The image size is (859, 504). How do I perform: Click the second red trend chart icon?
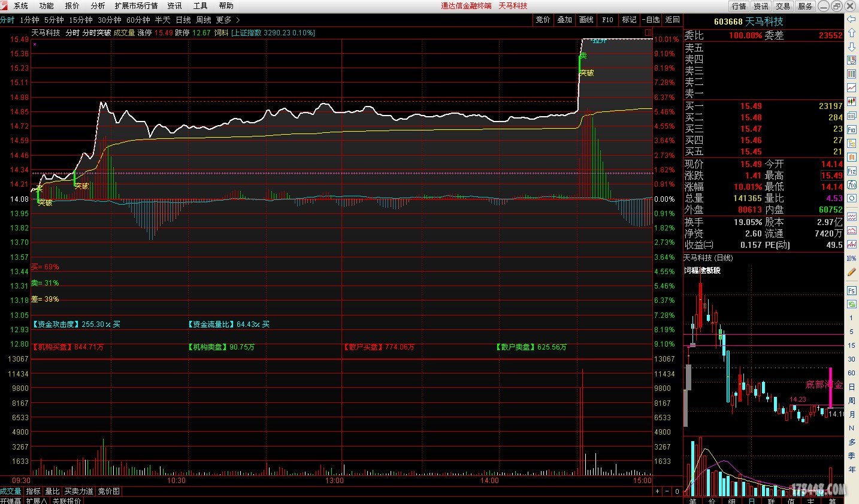click(851, 230)
